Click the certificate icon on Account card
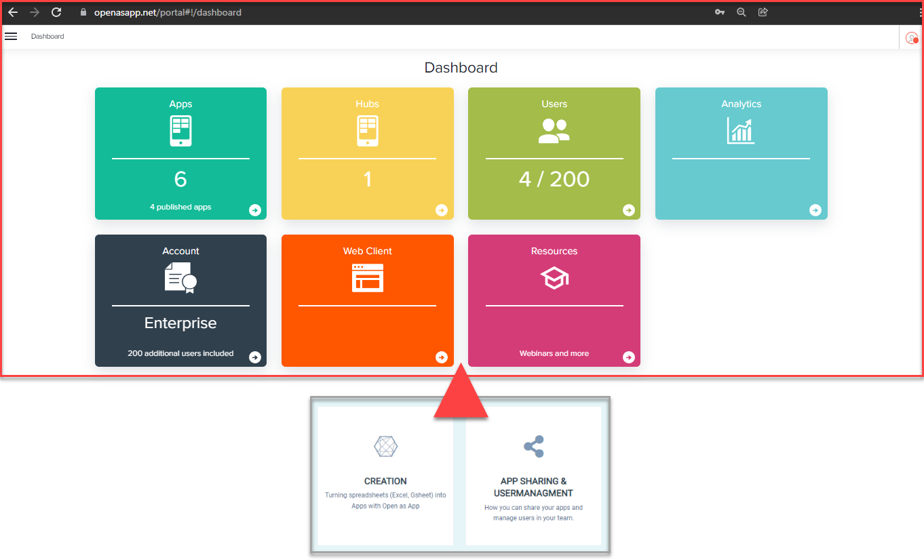924x560 pixels. (180, 278)
